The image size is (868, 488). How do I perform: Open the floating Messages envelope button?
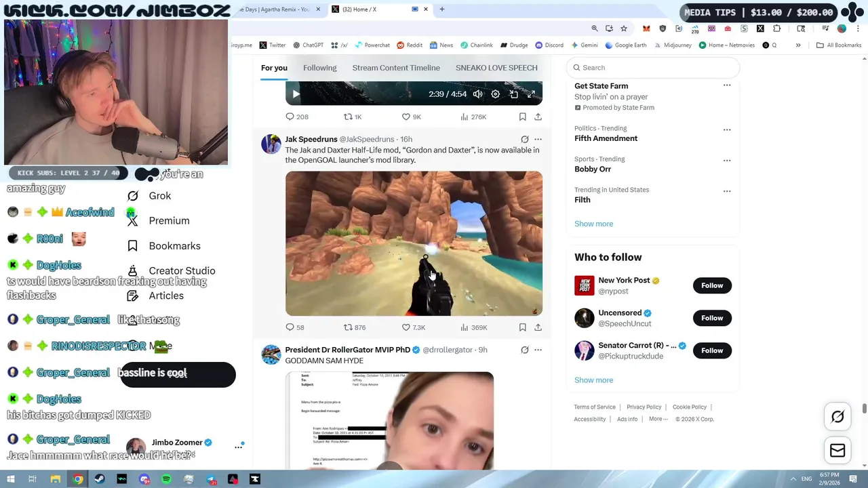tap(837, 450)
